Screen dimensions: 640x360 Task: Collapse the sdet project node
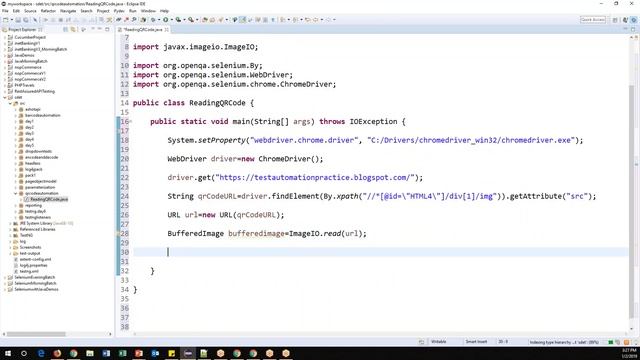coord(4,97)
